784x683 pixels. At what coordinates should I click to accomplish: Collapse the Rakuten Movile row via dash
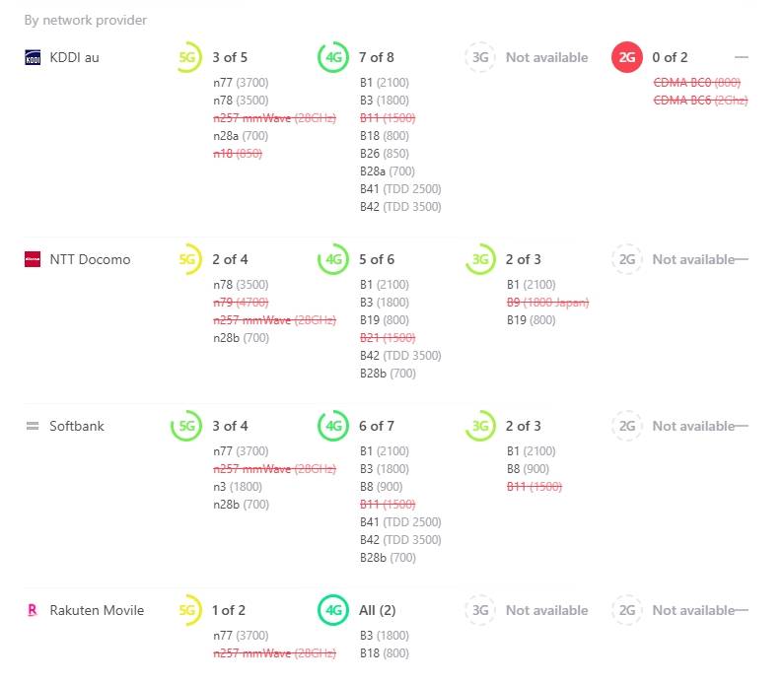click(x=742, y=610)
